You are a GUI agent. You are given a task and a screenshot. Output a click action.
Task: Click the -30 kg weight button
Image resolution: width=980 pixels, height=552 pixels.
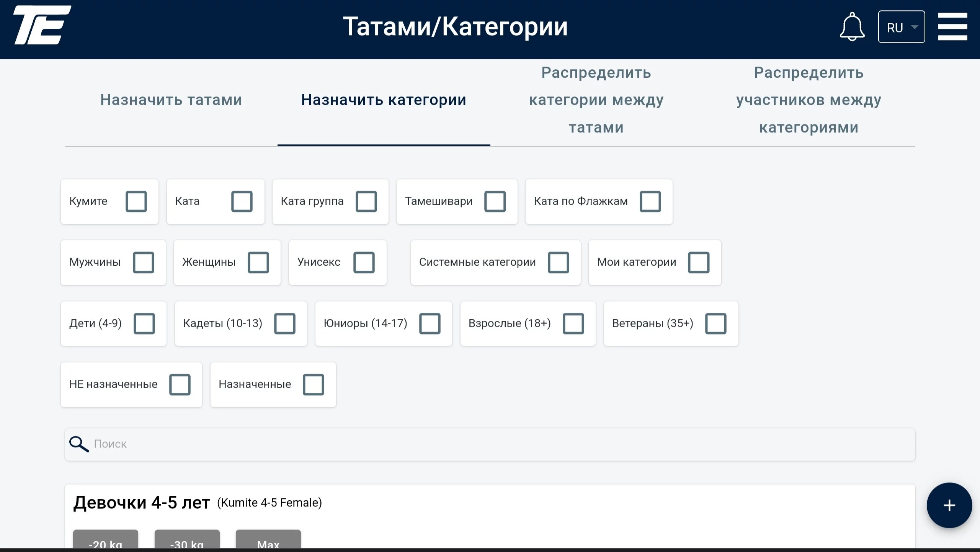(x=187, y=539)
